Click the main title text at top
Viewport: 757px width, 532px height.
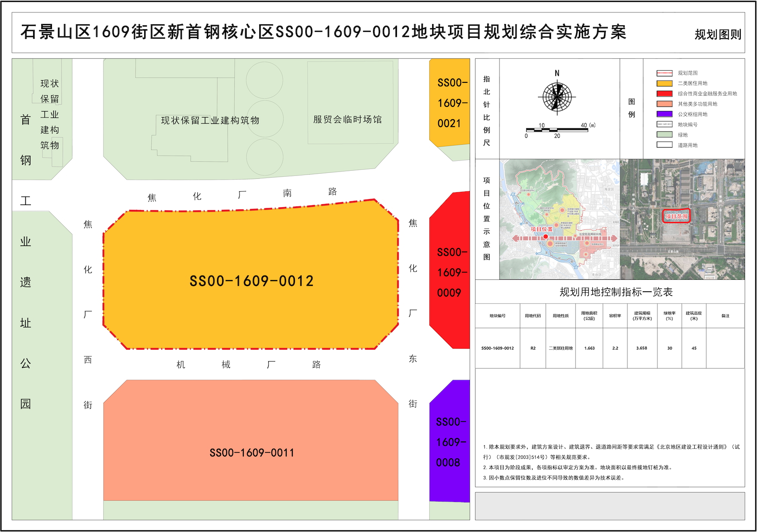click(324, 32)
